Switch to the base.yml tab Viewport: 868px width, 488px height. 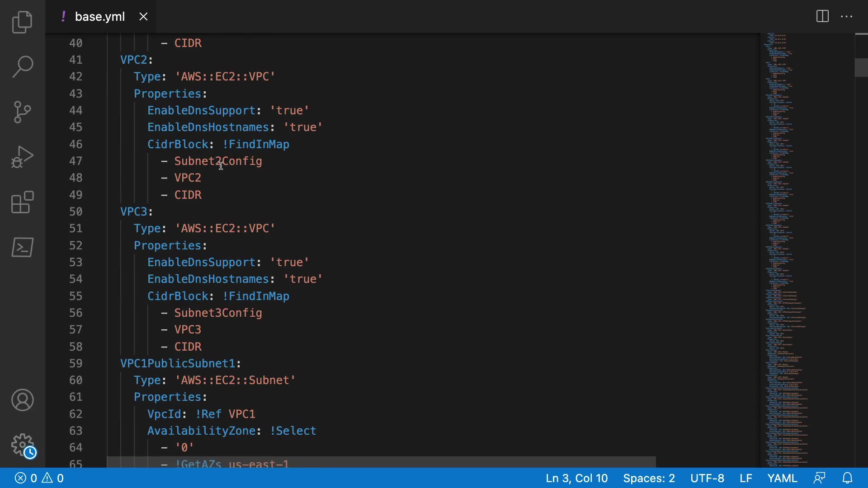(x=99, y=17)
